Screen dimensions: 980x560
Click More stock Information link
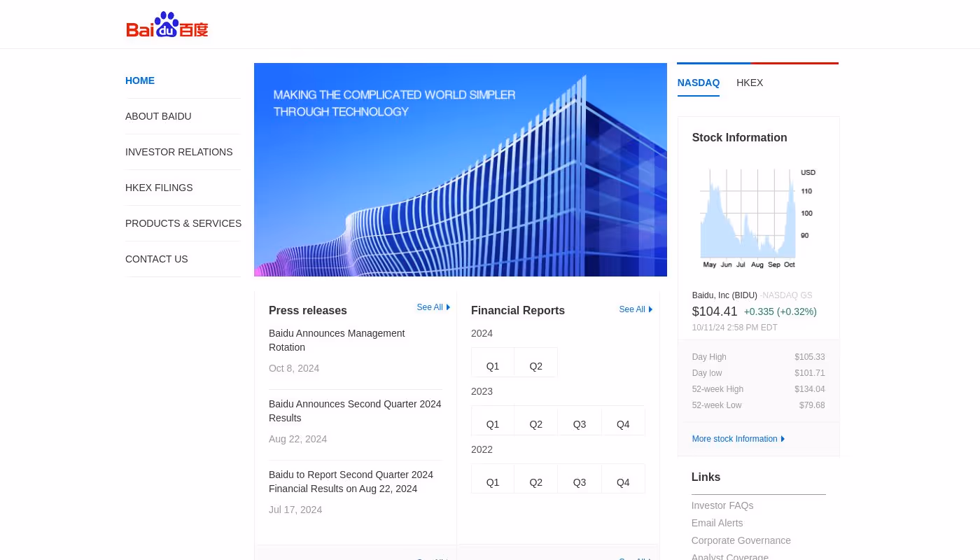734,439
